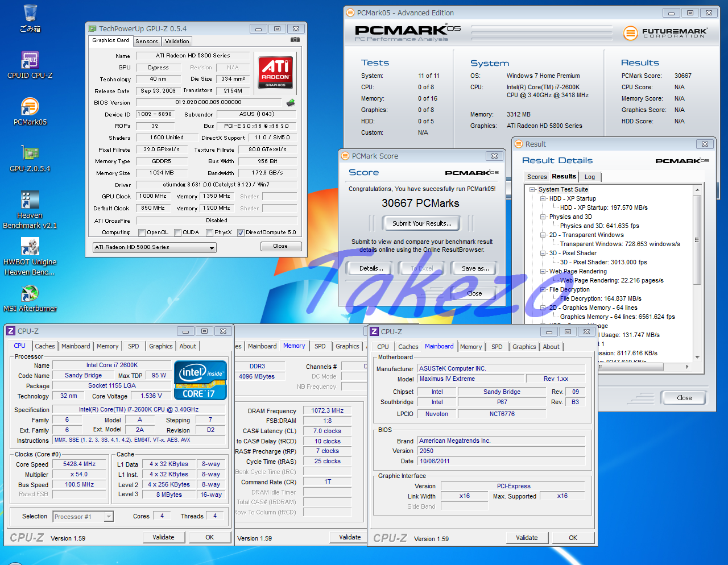Open About tab in left CPU-Z window
This screenshot has height=565, width=728.
(x=188, y=346)
